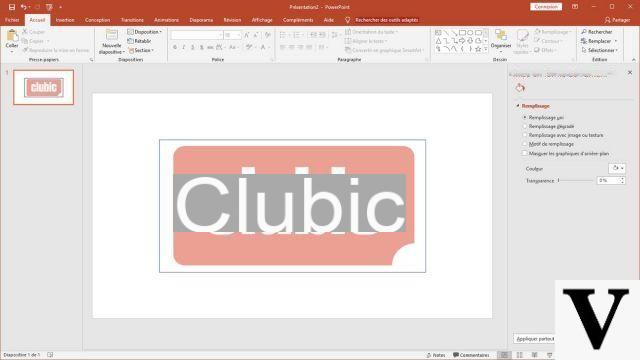Click Rechercher des outils adaptés box
The width and height of the screenshot is (640, 360).
[x=386, y=20]
